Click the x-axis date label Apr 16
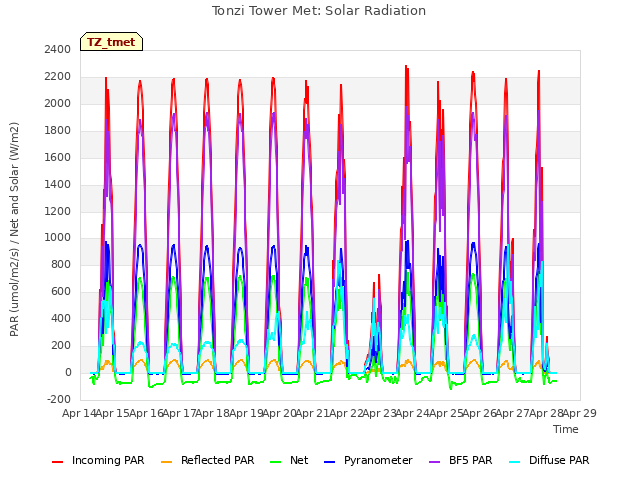640x480 pixels. tap(147, 413)
